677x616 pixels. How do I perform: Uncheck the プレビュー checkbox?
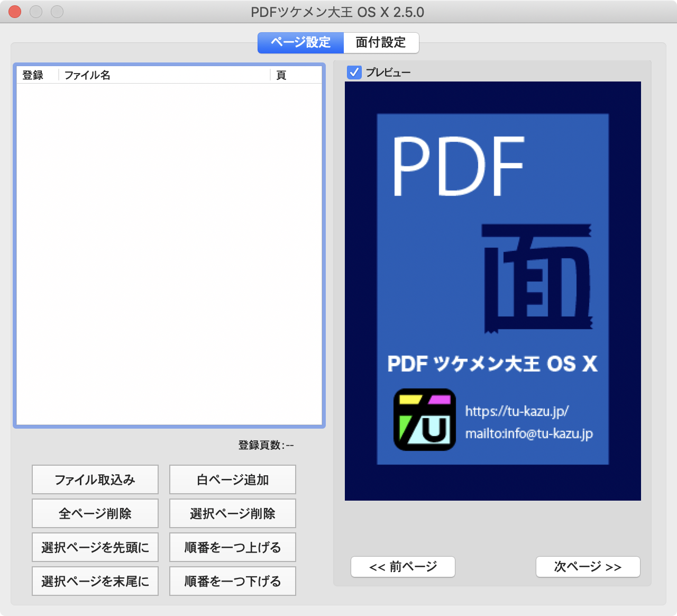click(354, 73)
